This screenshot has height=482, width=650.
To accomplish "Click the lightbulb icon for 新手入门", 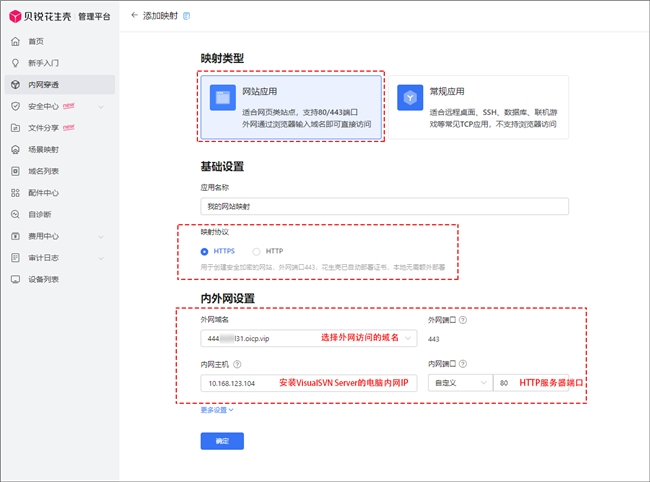I will coord(15,63).
